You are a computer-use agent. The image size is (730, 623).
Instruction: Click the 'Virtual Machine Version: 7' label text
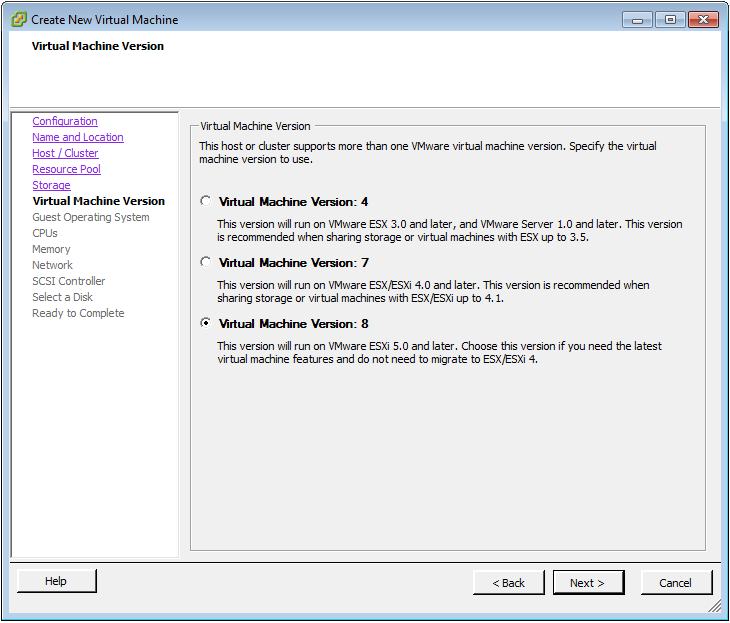pos(293,263)
